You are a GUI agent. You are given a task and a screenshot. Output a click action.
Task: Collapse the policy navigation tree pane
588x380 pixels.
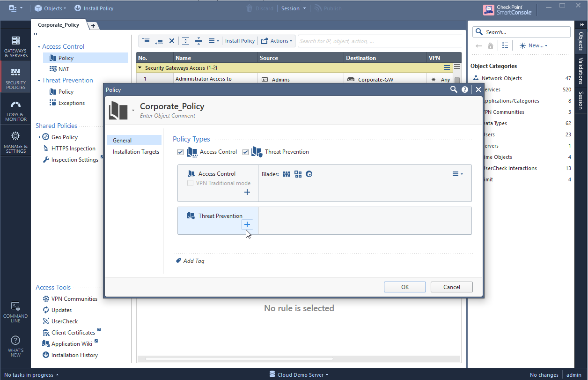36,34
